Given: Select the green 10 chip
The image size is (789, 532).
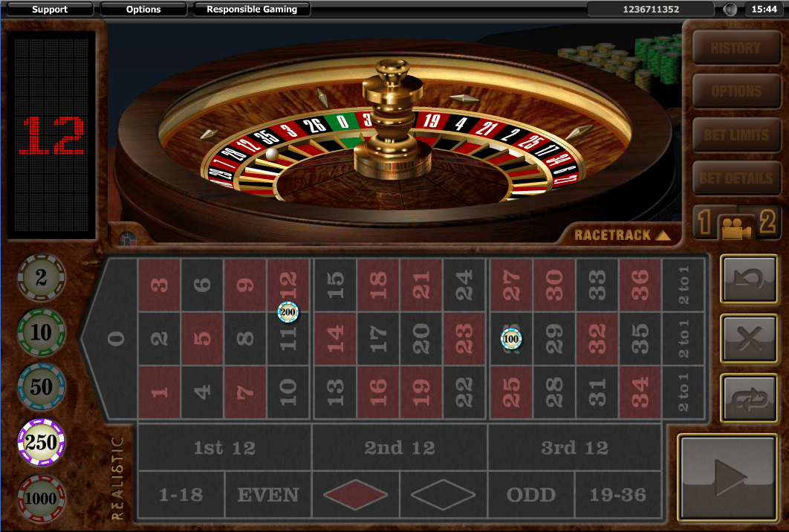Looking at the screenshot, I should point(42,332).
